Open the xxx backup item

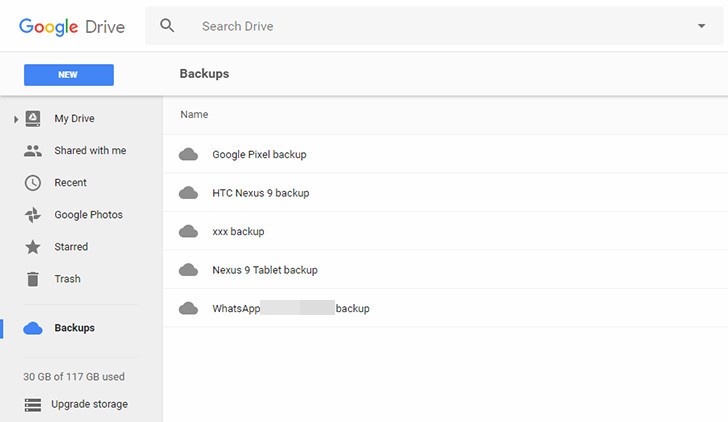pos(238,231)
